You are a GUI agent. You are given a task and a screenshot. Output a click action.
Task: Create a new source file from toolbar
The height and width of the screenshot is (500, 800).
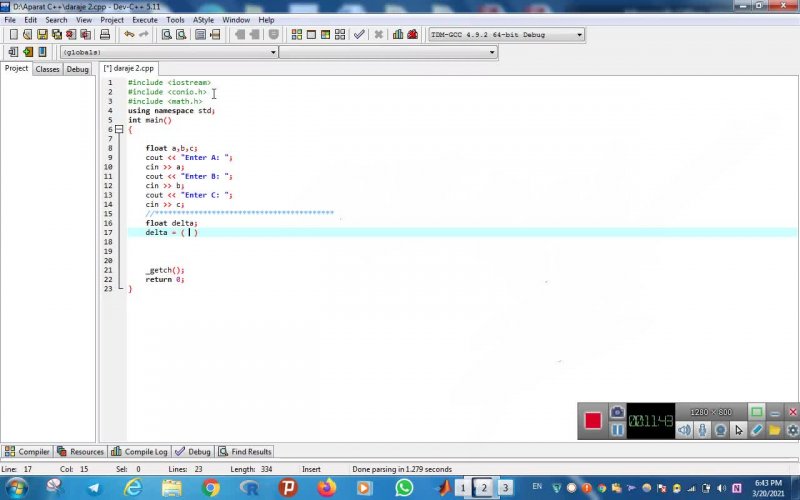tap(14, 35)
